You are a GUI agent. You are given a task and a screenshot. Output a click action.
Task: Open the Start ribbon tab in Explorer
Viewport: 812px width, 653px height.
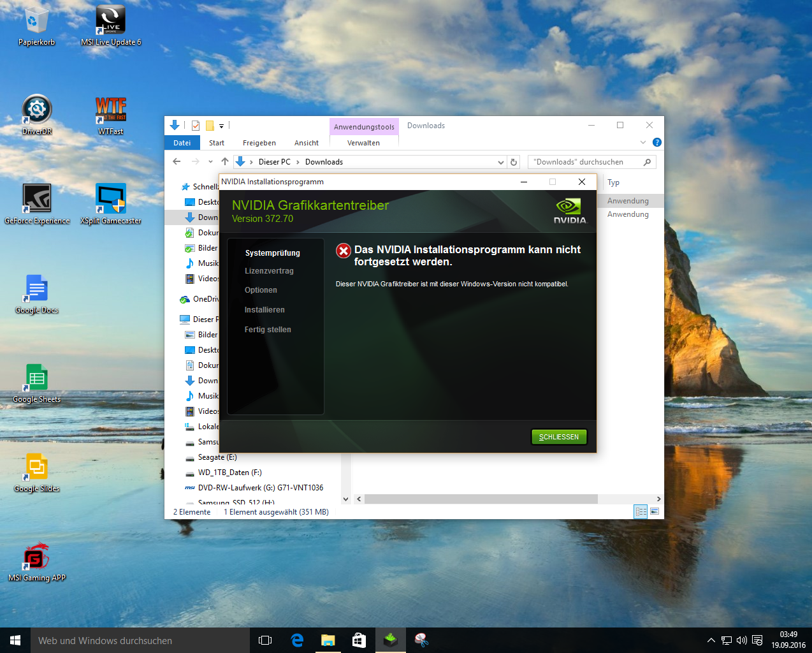click(x=217, y=143)
